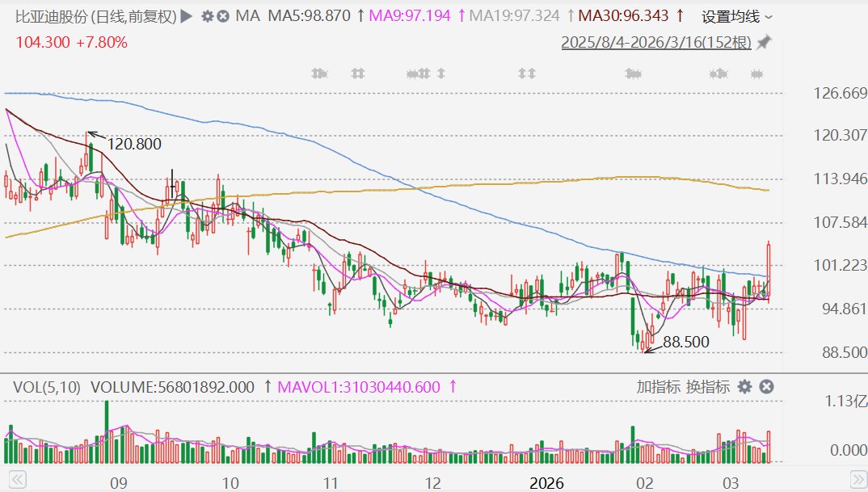Pin the date range with the pushpin icon
Screen dimensions: 868x492
(x=764, y=43)
